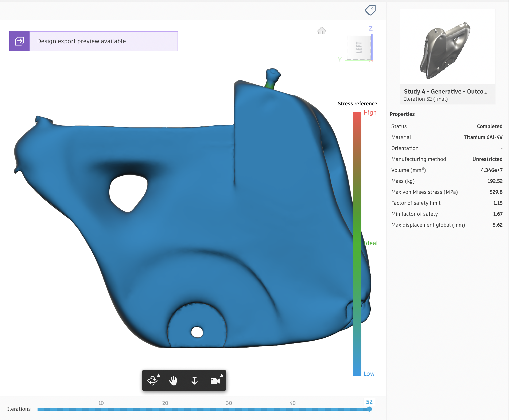The width and height of the screenshot is (509, 420).
Task: Click the Y axis label on view cube
Action: (339, 60)
